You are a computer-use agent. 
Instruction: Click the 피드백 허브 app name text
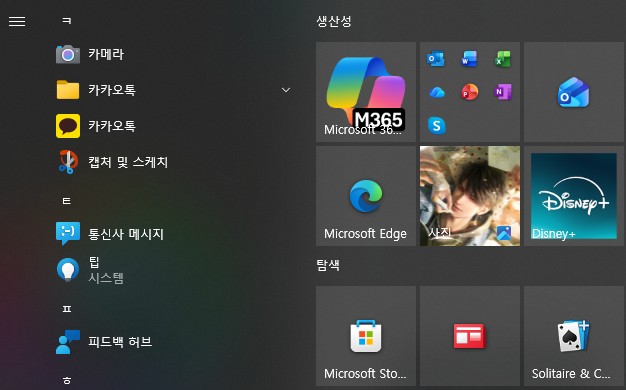(120, 342)
